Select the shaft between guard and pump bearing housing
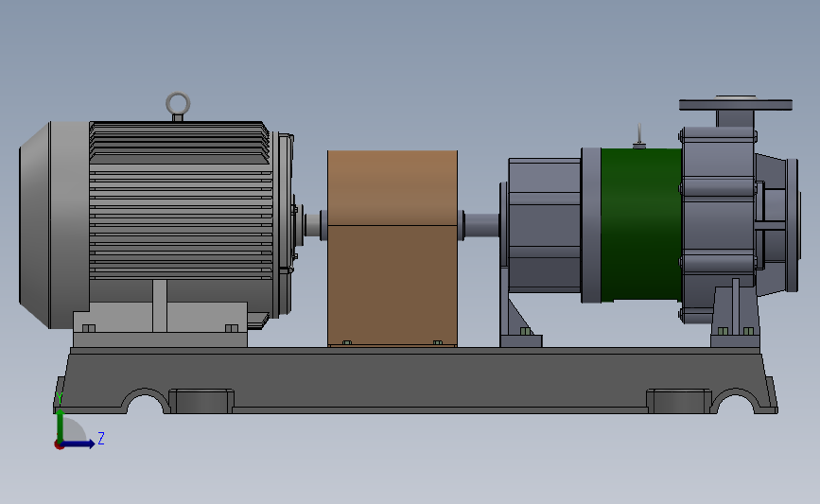820x504 pixels. (481, 225)
